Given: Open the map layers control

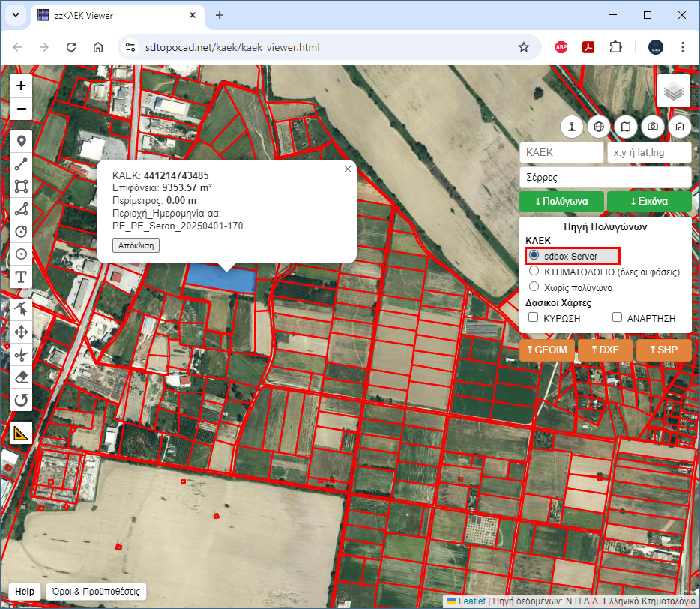Looking at the screenshot, I should click(673, 91).
